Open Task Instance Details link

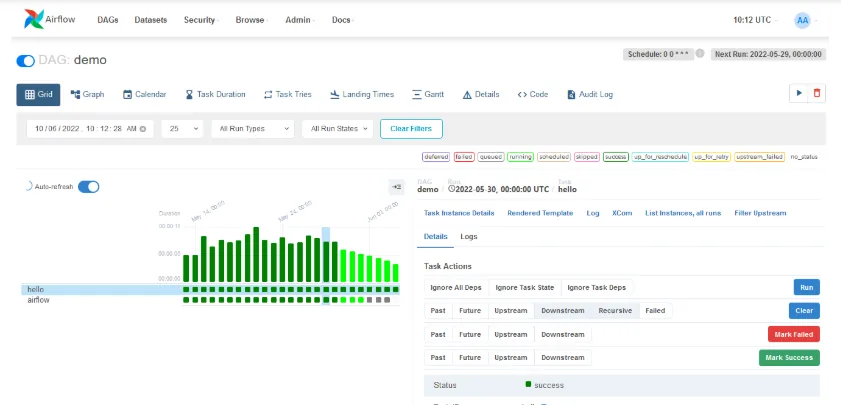click(x=459, y=213)
